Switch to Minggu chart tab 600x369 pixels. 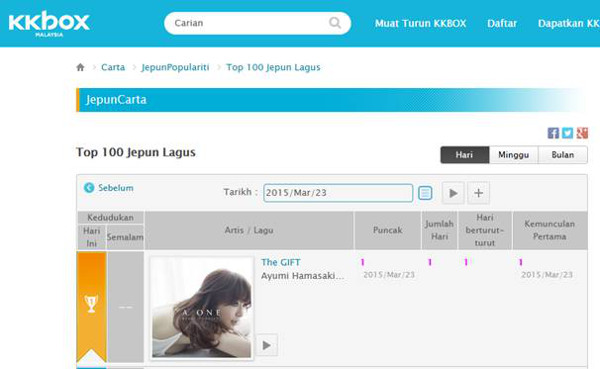click(514, 155)
